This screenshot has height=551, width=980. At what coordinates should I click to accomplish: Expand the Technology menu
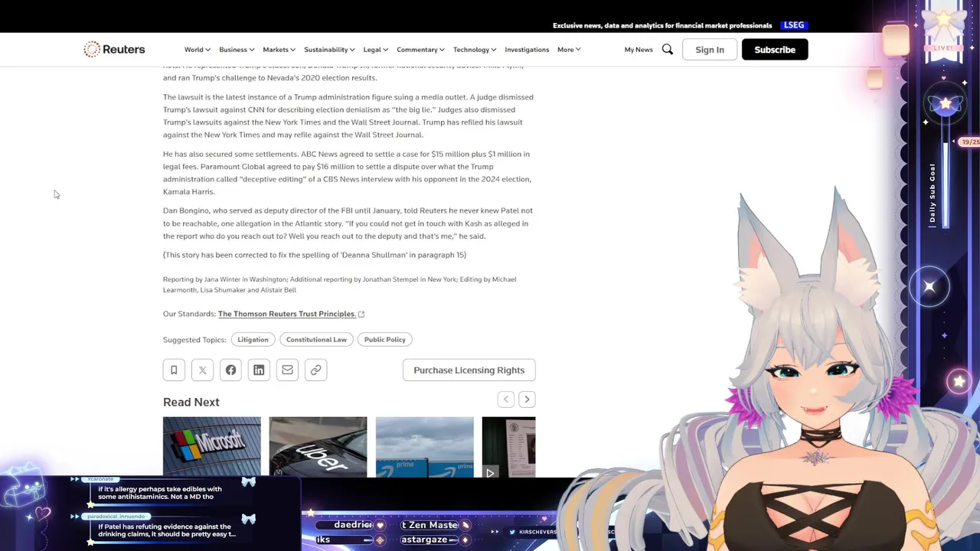point(475,50)
